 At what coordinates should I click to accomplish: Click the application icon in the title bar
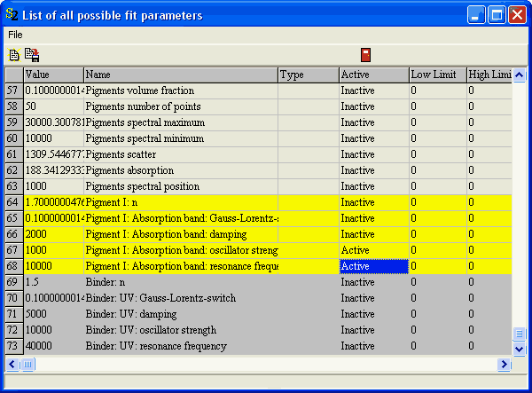click(12, 15)
